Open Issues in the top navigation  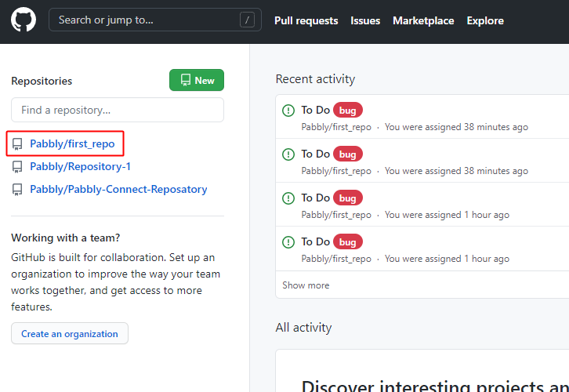coord(365,20)
